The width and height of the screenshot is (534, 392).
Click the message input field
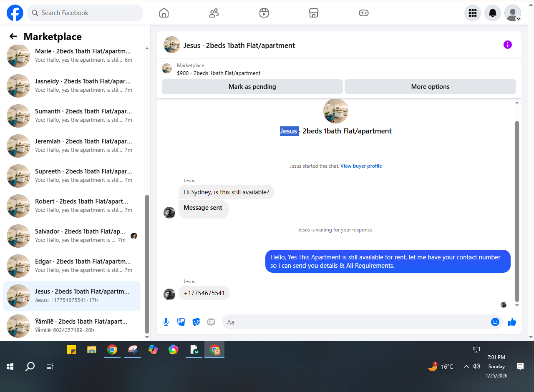pyautogui.click(x=357, y=322)
